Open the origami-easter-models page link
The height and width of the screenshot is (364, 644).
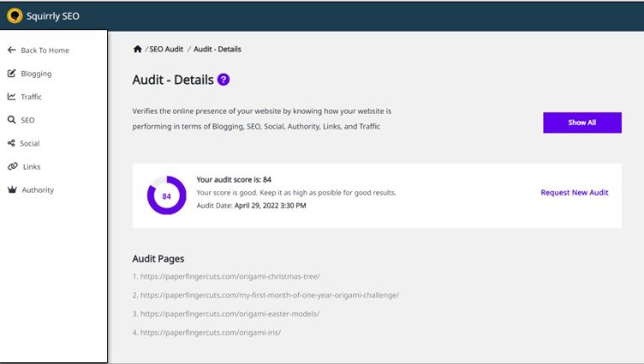[230, 313]
